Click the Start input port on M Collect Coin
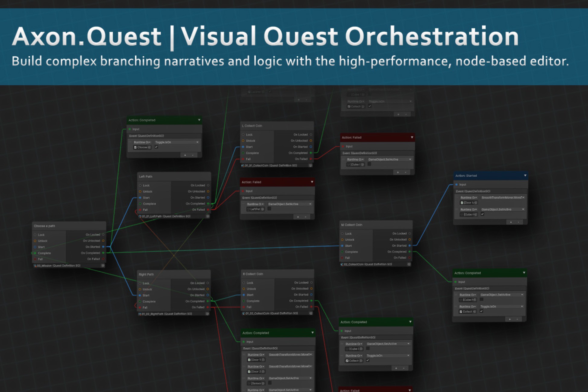 click(x=342, y=246)
